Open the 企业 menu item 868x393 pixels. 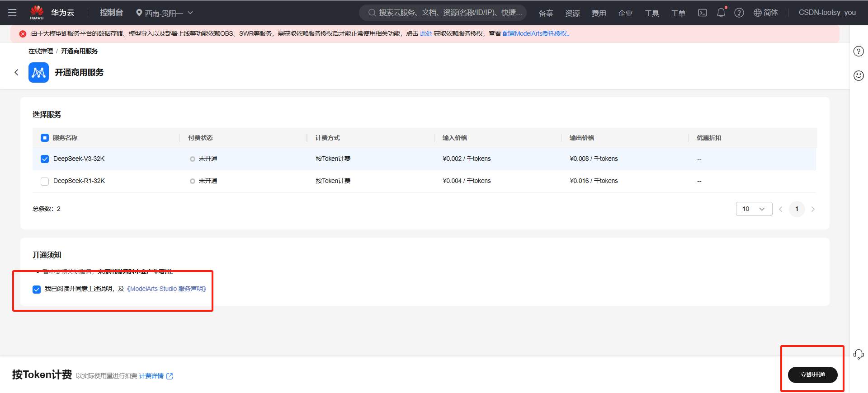(625, 13)
